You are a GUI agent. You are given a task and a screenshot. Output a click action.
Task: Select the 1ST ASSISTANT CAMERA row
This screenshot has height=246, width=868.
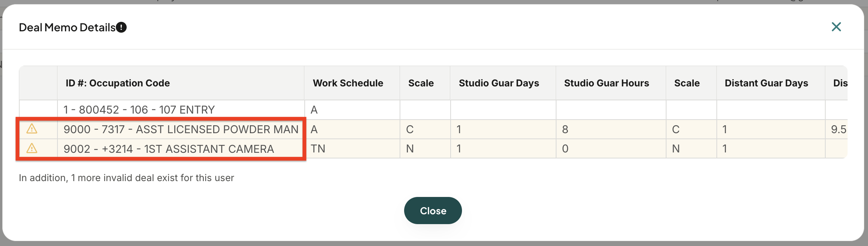(433, 149)
